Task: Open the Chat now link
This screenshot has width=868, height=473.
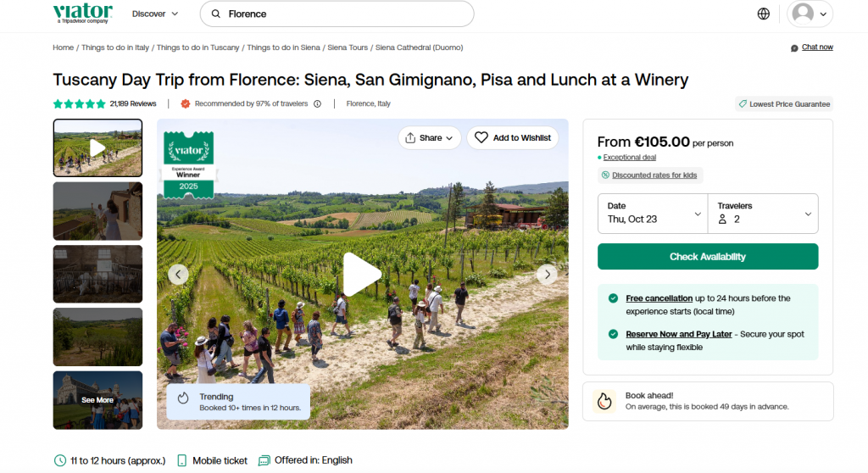Action: pyautogui.click(x=816, y=47)
